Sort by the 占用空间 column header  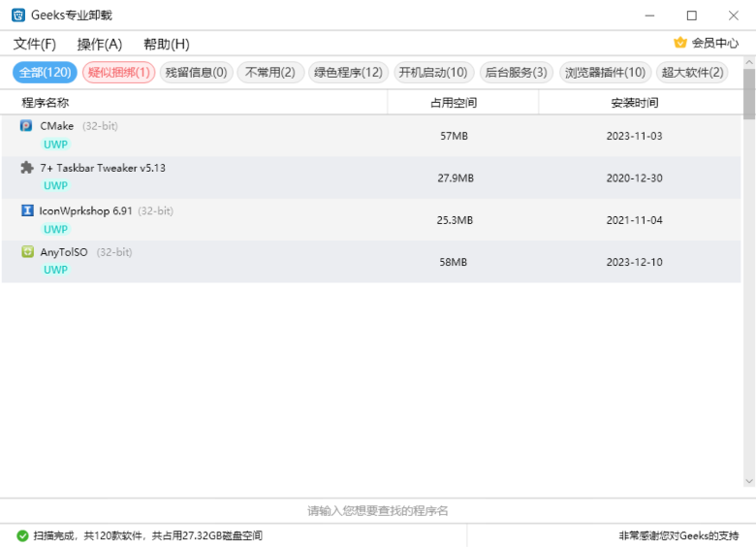click(x=454, y=102)
